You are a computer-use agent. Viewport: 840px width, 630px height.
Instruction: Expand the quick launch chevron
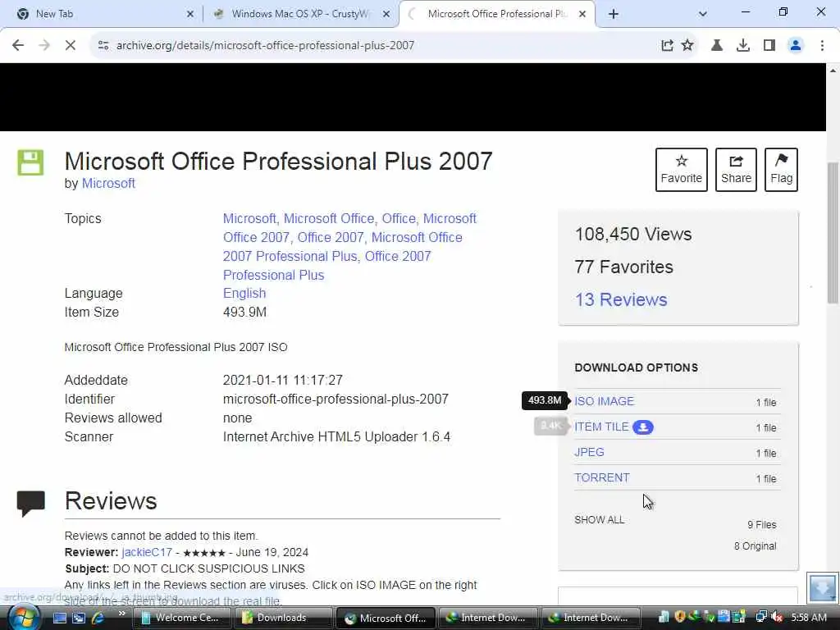(x=121, y=614)
